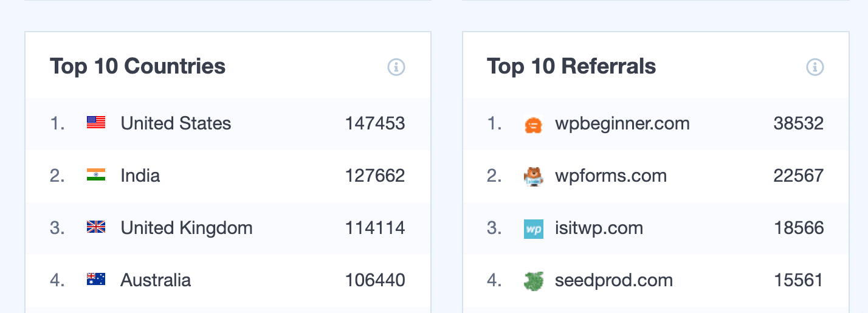Click the value 22567

tap(799, 176)
